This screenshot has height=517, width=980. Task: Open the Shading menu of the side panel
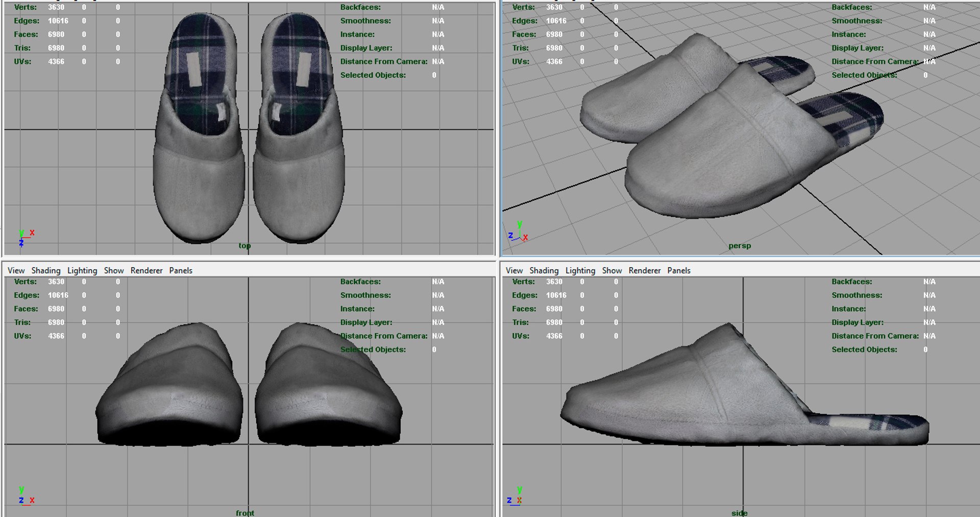pos(544,270)
